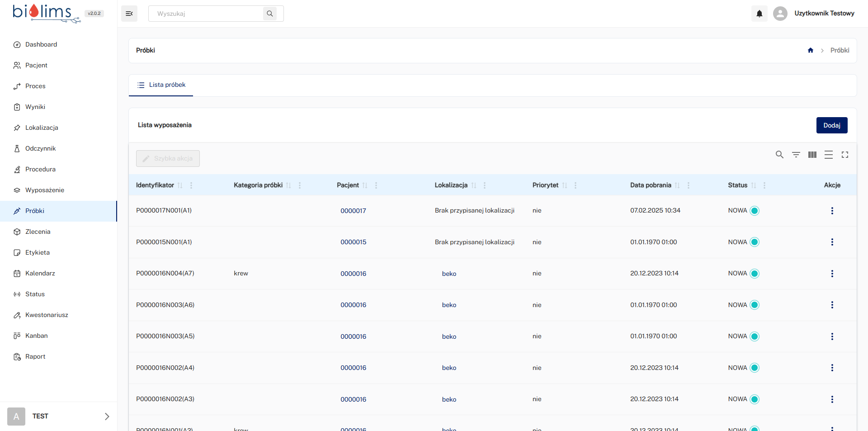Open actions menu for P0000016N003(A5)

[832, 336]
